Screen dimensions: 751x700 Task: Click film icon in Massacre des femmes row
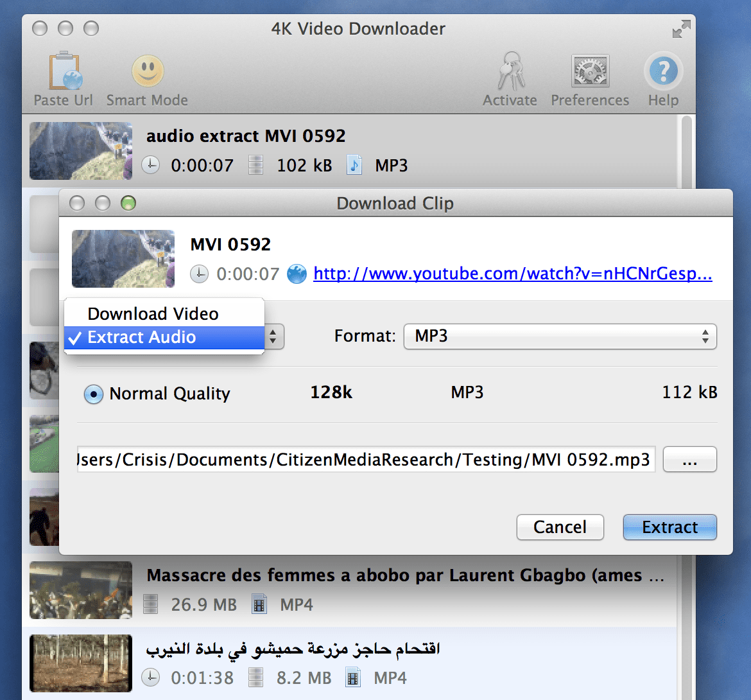(x=259, y=604)
